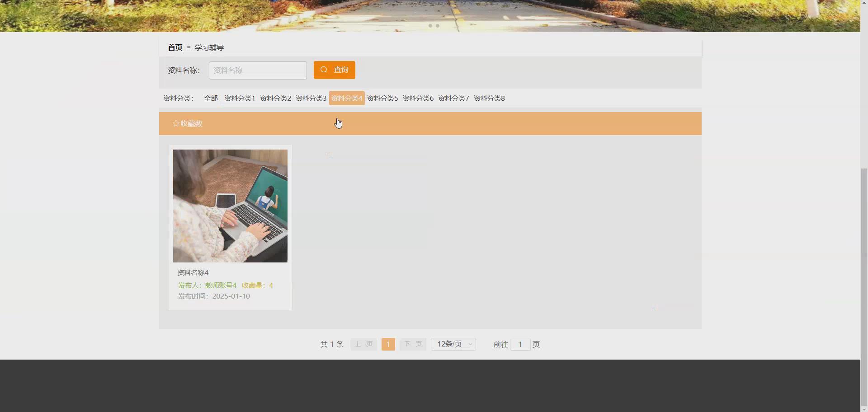Switch to 资料分类6 category

pos(418,98)
